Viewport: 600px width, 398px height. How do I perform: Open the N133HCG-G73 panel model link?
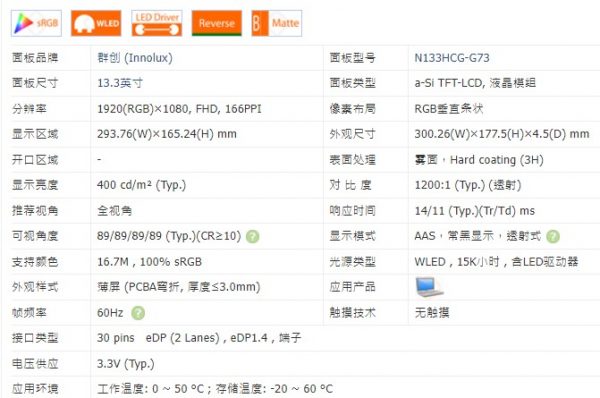coord(452,58)
